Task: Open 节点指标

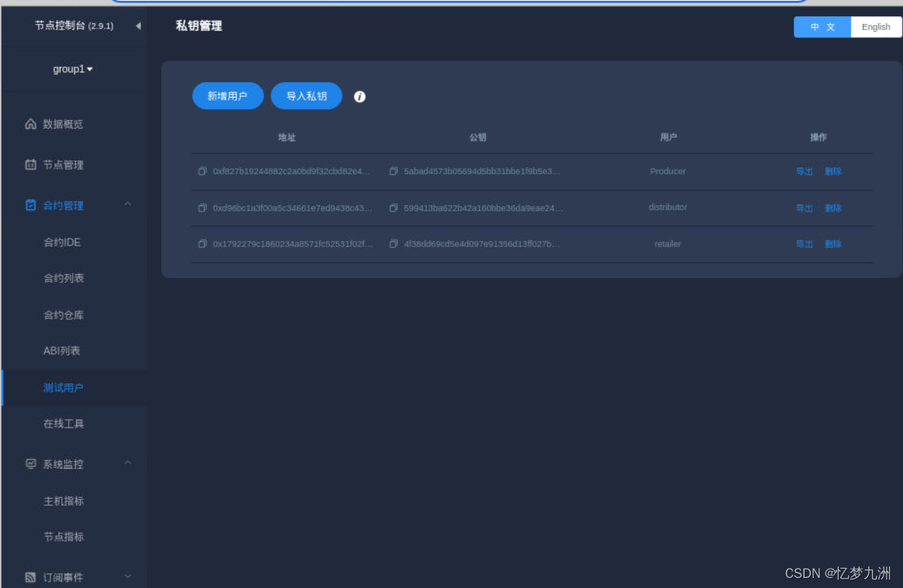Action: tap(64, 538)
